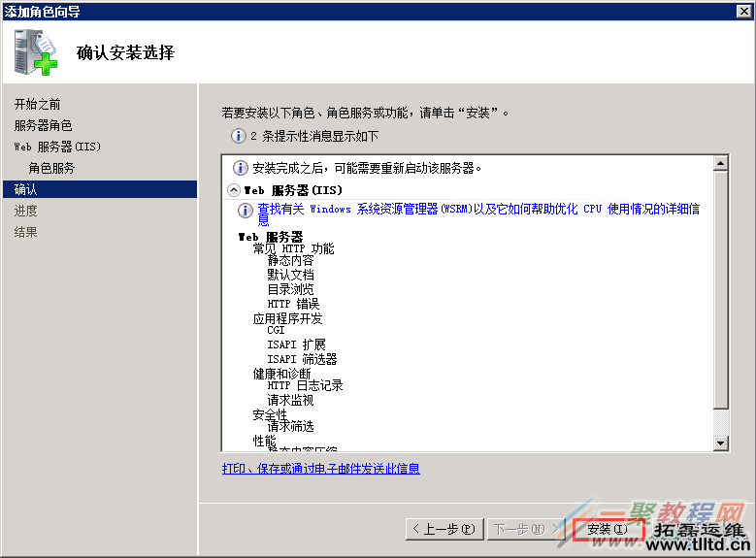Select 服务器角色 step in sidebar
756x558 pixels.
[x=43, y=125]
